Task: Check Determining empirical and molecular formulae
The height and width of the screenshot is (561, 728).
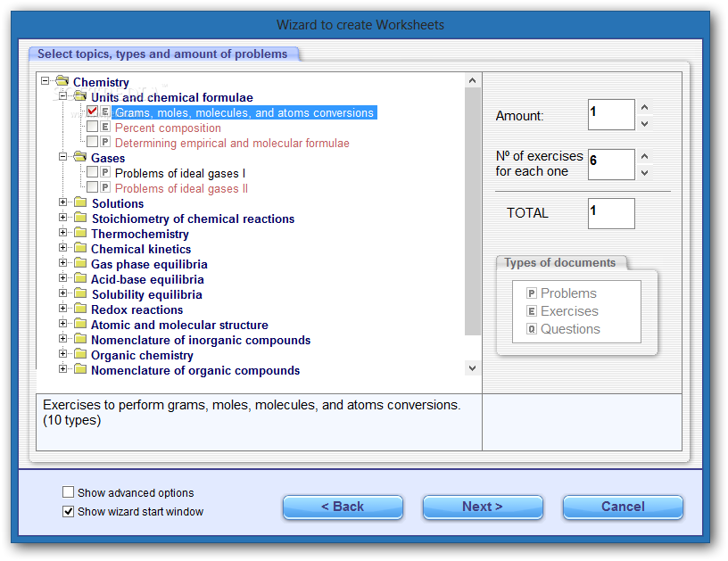Action: (x=93, y=141)
